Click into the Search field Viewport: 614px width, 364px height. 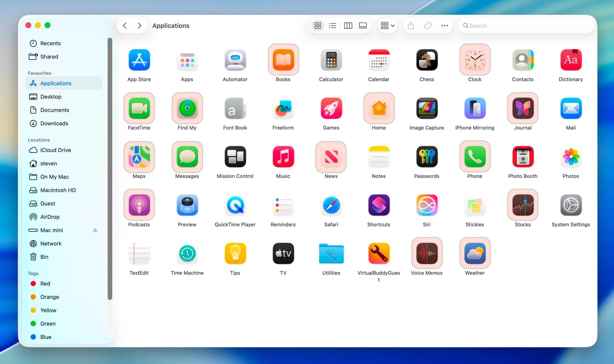[x=526, y=26]
